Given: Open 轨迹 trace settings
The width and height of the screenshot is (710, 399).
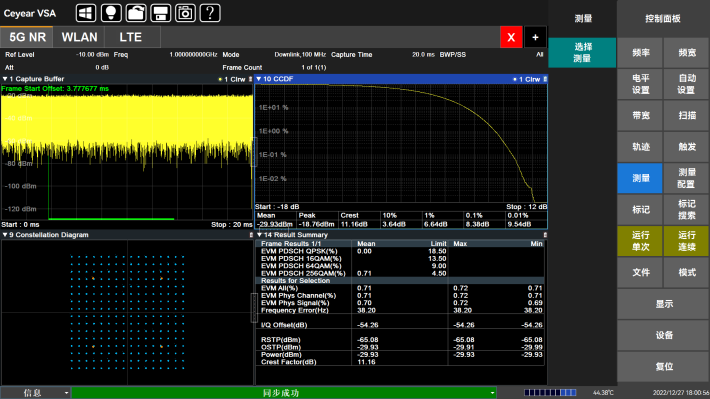Looking at the screenshot, I should [x=640, y=147].
